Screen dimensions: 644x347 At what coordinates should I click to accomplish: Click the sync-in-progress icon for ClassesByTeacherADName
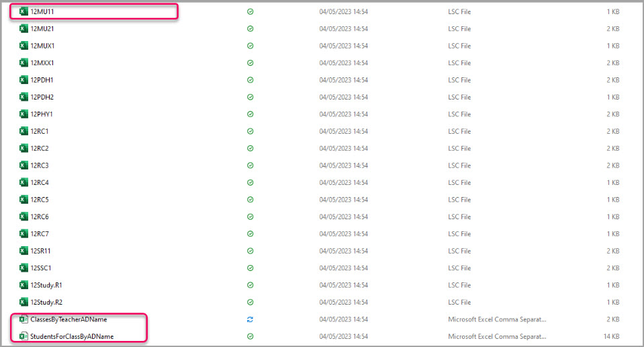point(250,319)
